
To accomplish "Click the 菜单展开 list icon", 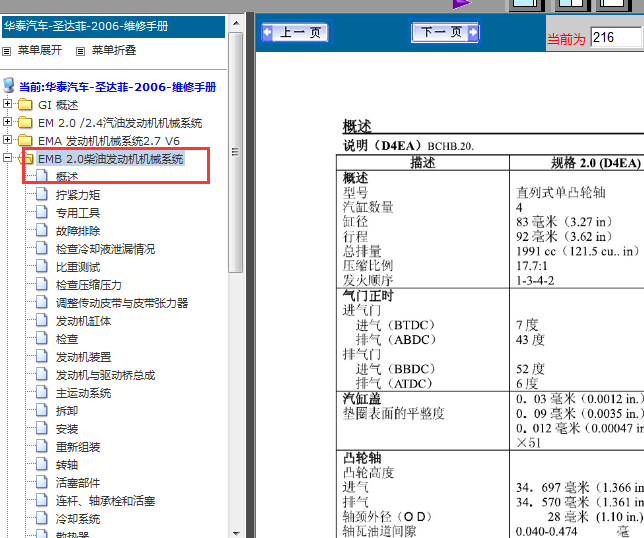I will pyautogui.click(x=7, y=51).
